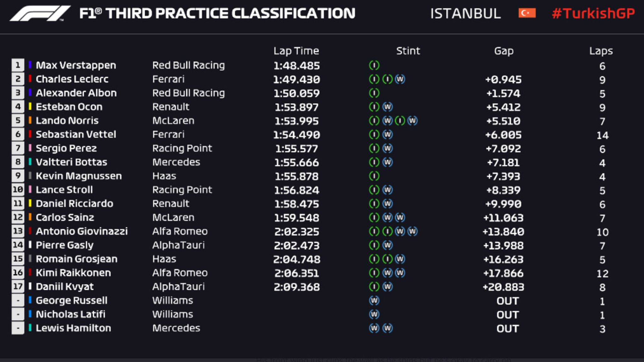Click Alexander Albon's intermediate tyre icon
This screenshot has width=644, height=362.
(374, 93)
